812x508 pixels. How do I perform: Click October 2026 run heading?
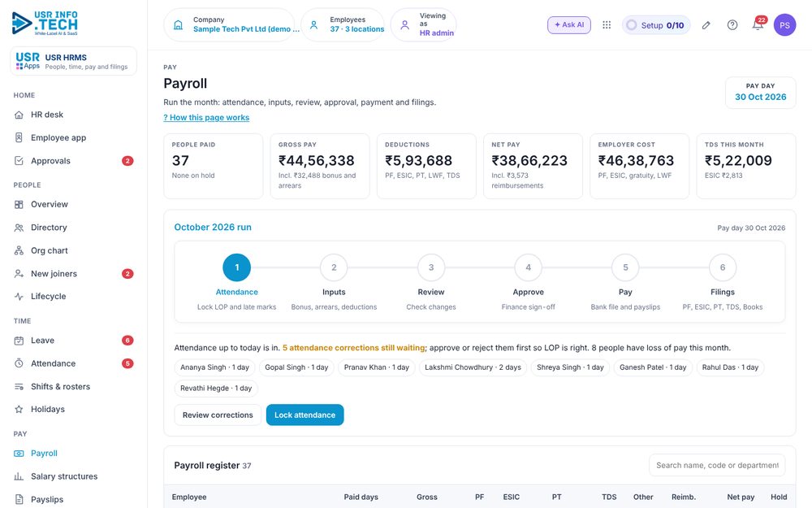213,227
